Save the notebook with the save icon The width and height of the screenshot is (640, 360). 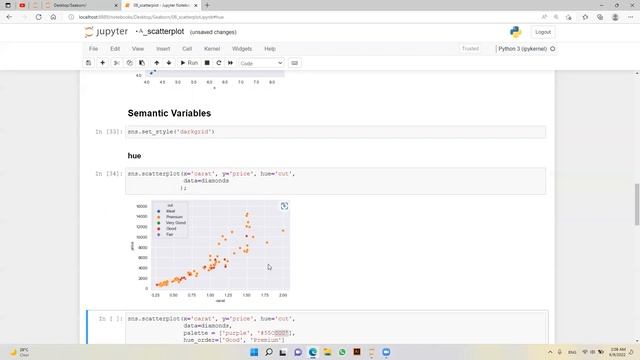(89, 63)
